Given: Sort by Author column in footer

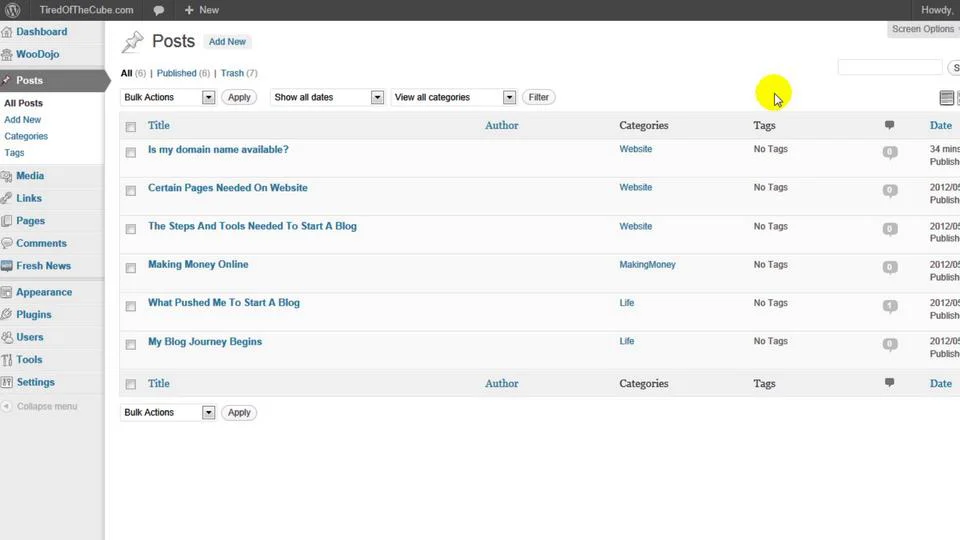Looking at the screenshot, I should 501,383.
